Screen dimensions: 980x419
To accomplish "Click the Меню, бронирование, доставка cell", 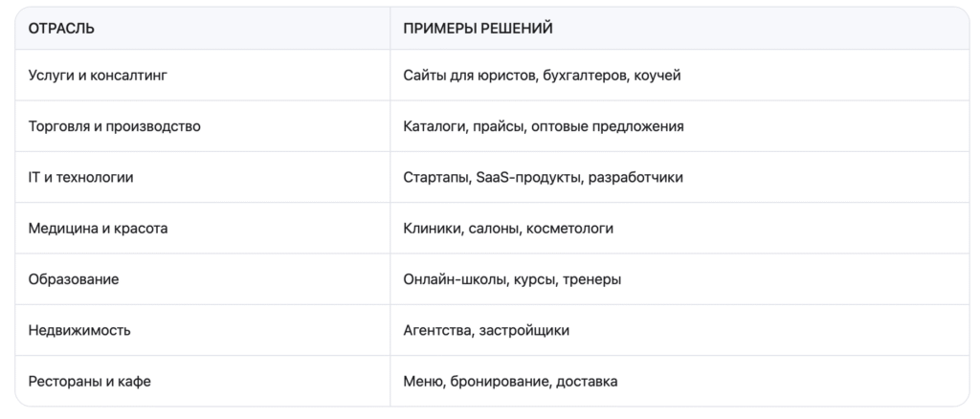I will coord(510,382).
